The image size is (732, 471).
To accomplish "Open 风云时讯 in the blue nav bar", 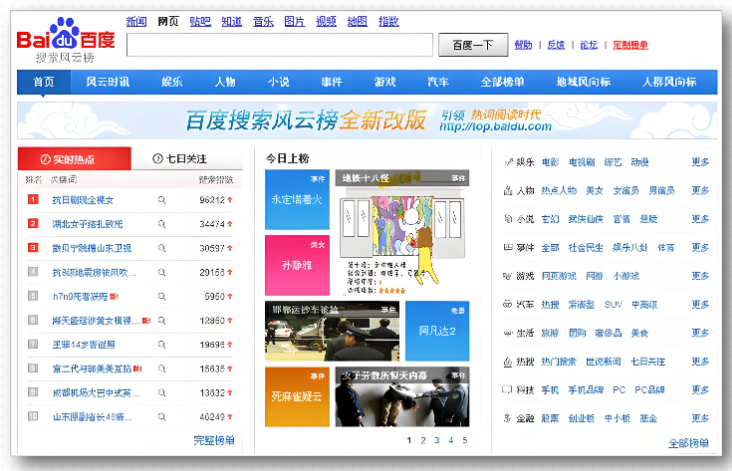I will tap(108, 82).
